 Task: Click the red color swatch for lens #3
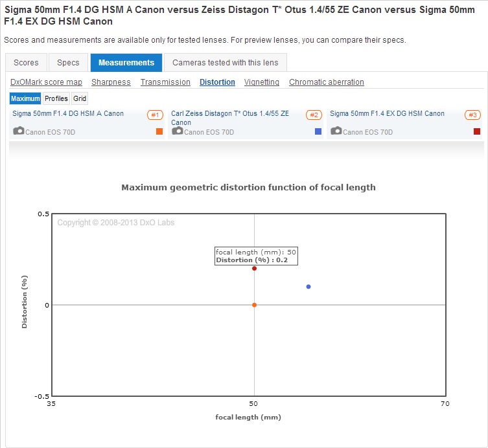tap(477, 131)
